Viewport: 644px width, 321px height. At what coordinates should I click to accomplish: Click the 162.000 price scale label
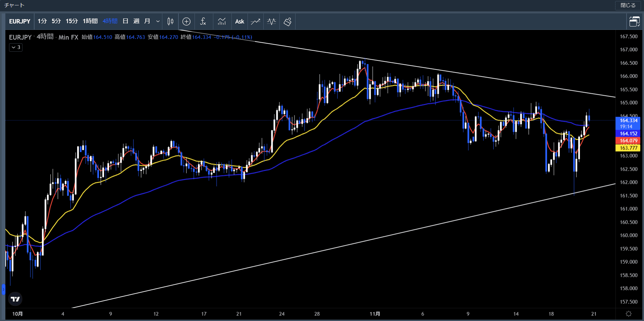(629, 182)
